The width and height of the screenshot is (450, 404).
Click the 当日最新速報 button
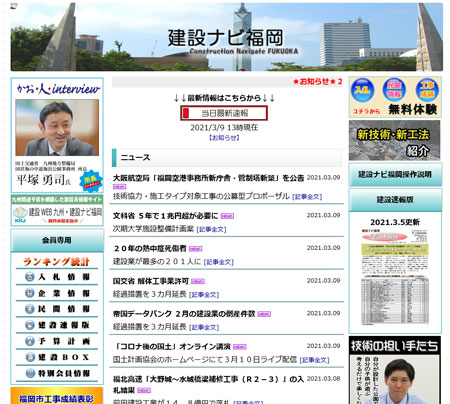tap(224, 113)
